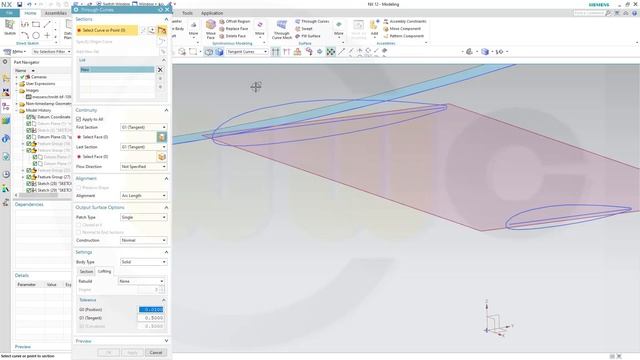Viewport: 640px width, 360px height.
Task: Switch to Lofting settings tab
Action: tap(104, 271)
